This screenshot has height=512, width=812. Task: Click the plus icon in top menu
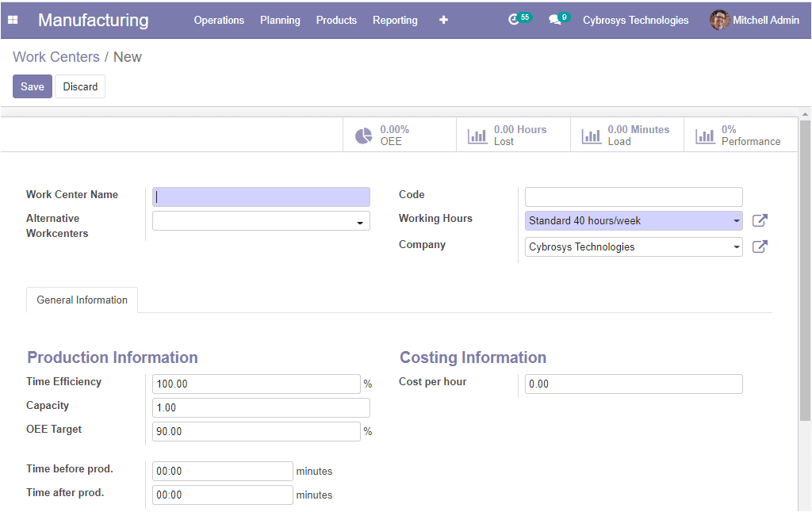[443, 20]
